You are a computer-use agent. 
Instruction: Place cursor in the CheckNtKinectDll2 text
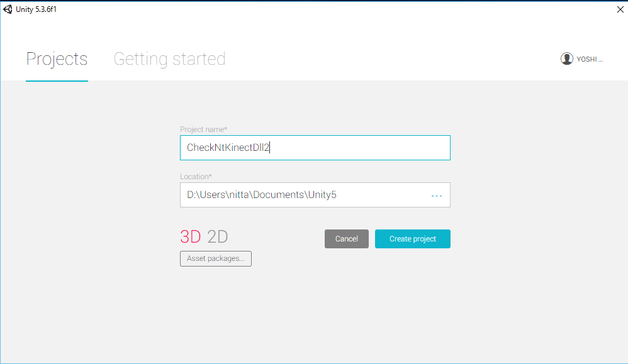(228, 148)
